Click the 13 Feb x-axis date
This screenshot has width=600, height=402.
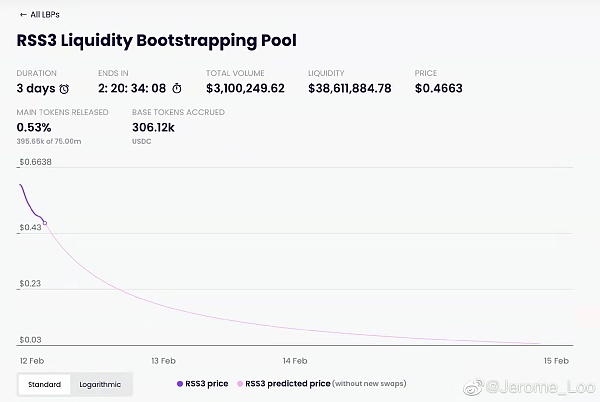coord(163,361)
